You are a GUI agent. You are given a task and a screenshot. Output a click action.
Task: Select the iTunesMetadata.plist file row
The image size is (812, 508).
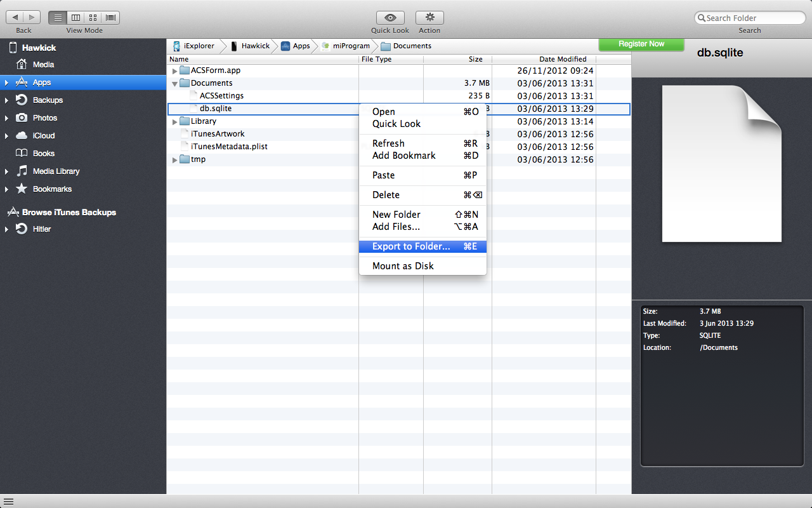(399, 147)
